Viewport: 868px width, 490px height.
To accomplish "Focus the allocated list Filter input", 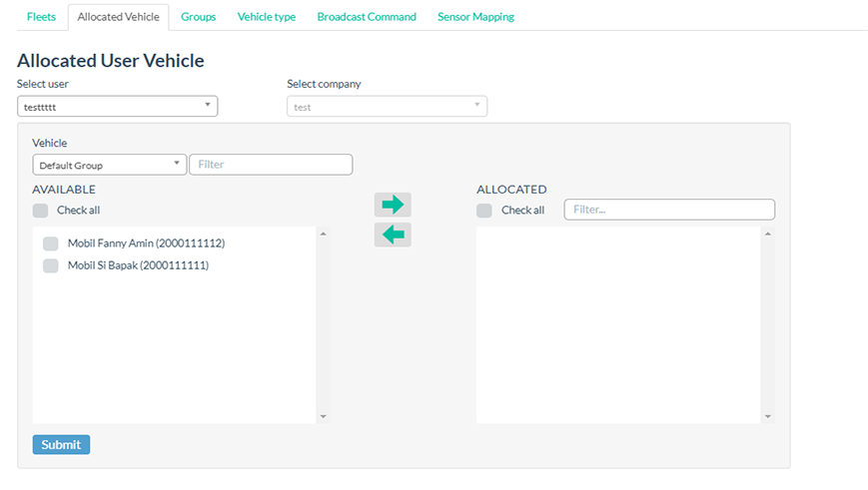I will [x=669, y=210].
